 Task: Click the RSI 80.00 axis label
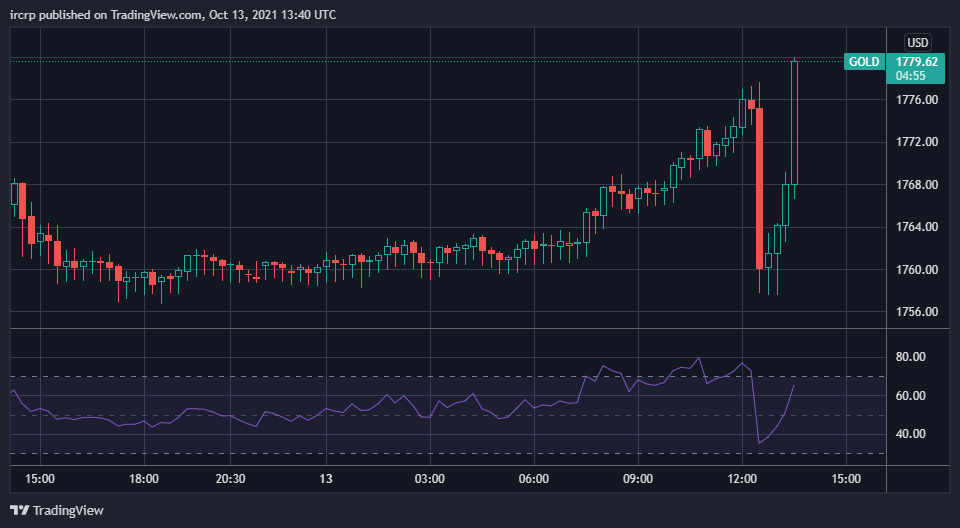(x=910, y=357)
